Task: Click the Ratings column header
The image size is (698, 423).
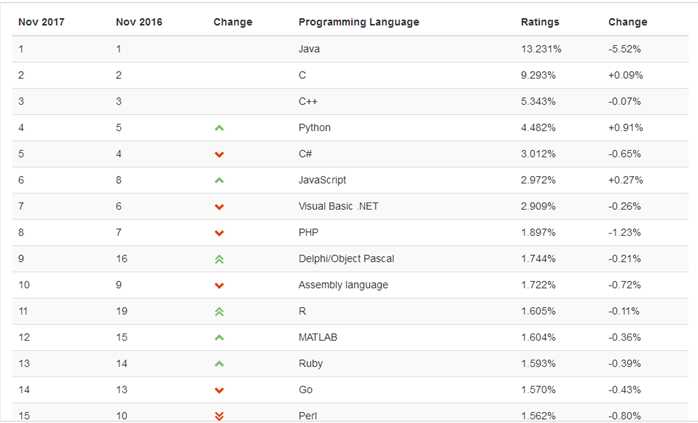Action: tap(540, 22)
